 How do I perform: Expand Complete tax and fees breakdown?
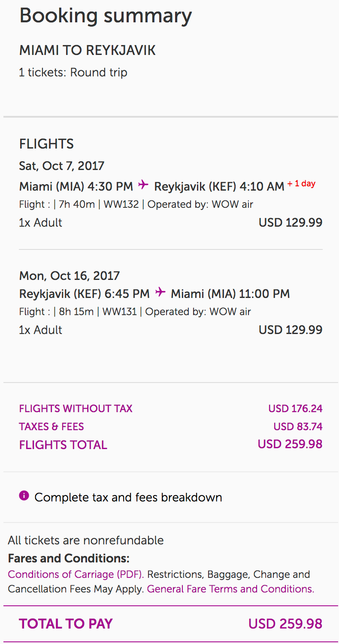coord(128,497)
